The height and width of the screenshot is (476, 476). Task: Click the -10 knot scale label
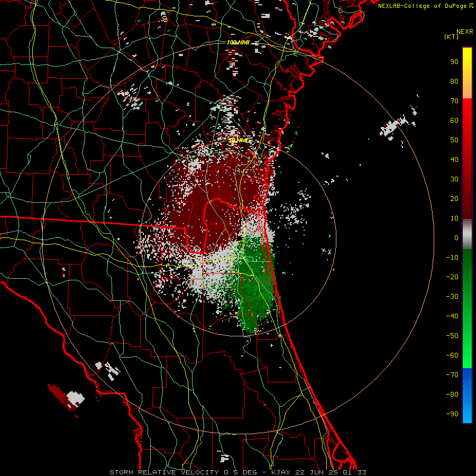(452, 258)
